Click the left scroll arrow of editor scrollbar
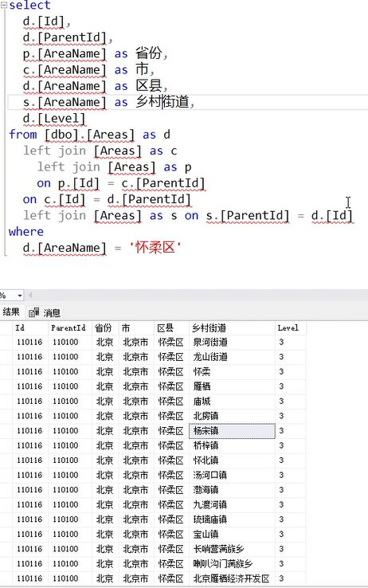Image resolution: width=368 pixels, height=588 pixels. coord(30,295)
